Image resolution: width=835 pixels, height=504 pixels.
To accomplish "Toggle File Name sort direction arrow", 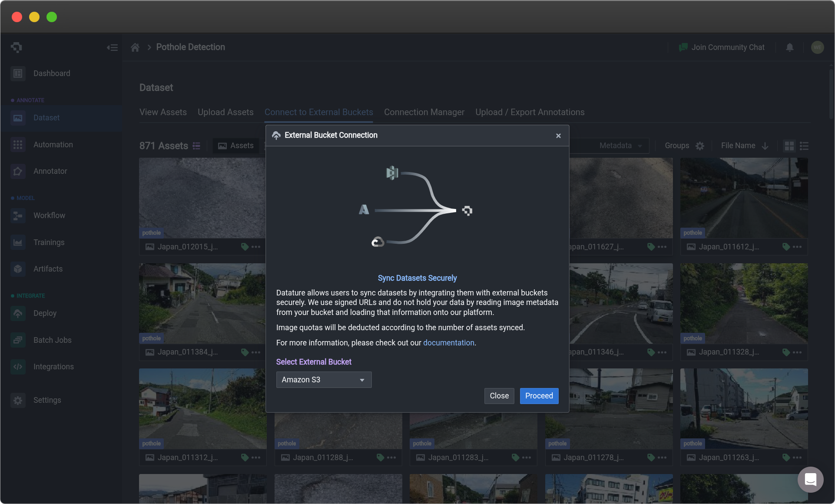I will (765, 146).
